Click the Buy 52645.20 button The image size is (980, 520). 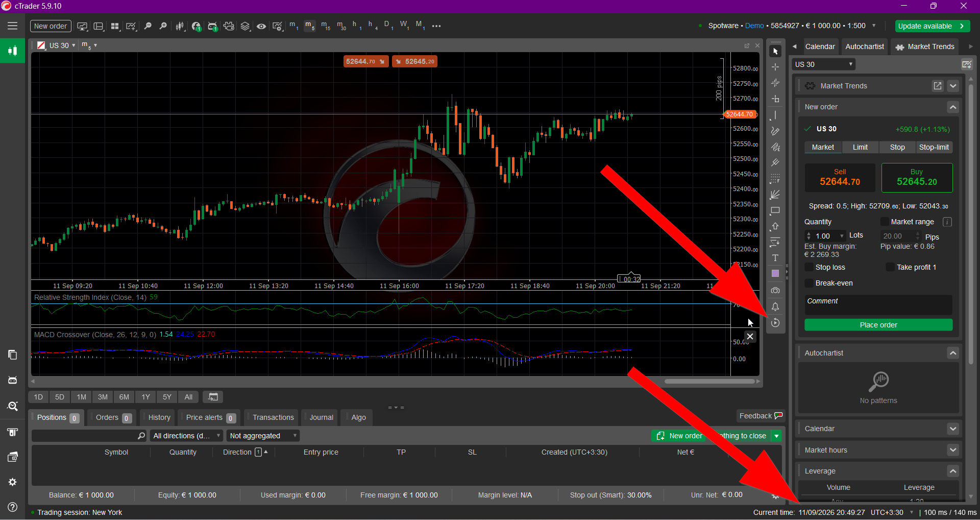click(917, 177)
